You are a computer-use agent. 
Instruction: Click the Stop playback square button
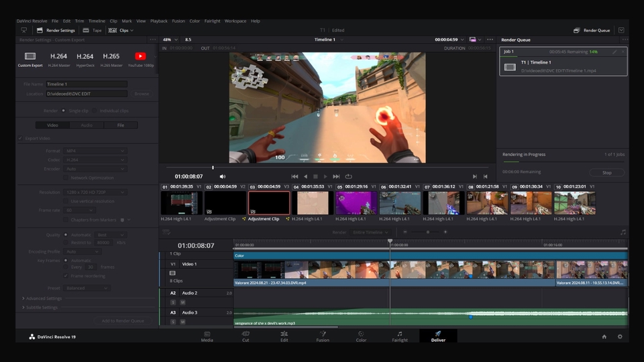pos(315,176)
